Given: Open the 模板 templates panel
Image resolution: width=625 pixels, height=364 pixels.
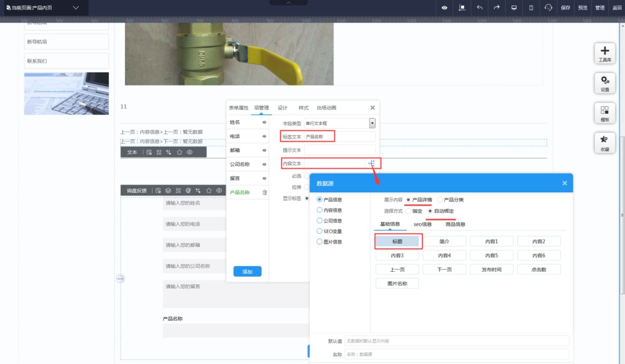Looking at the screenshot, I should pos(605,113).
